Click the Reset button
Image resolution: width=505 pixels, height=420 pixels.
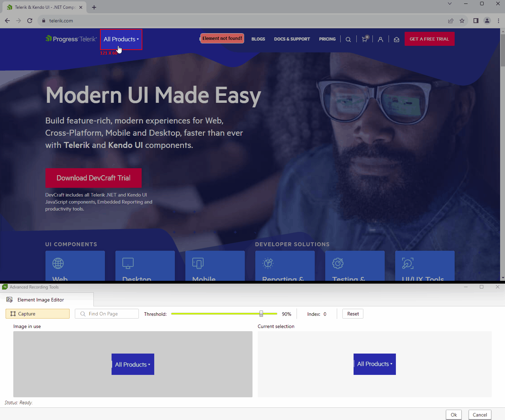point(353,314)
